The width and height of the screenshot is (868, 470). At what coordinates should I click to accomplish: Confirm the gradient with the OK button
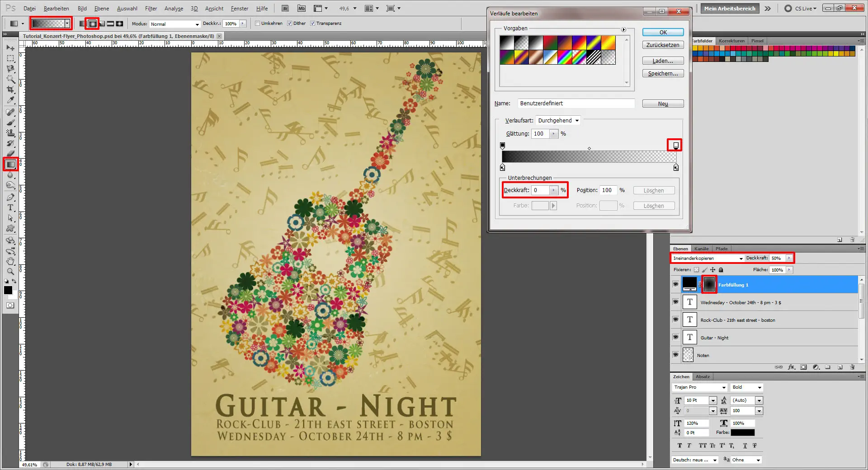pyautogui.click(x=662, y=32)
